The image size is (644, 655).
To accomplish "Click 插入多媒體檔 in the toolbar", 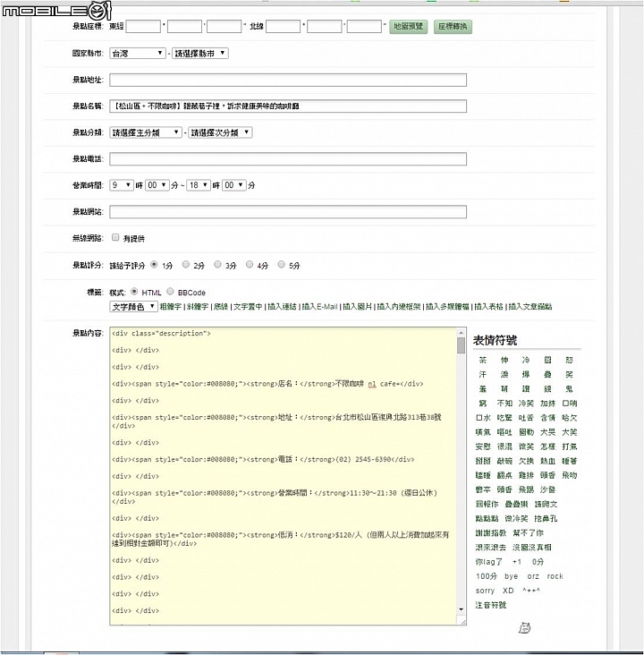I will tap(447, 307).
